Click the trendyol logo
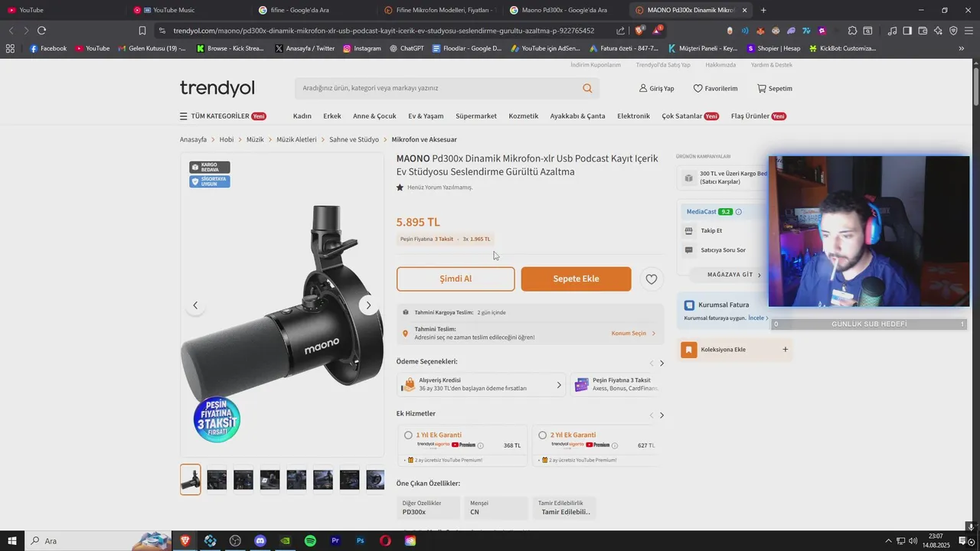 click(217, 88)
